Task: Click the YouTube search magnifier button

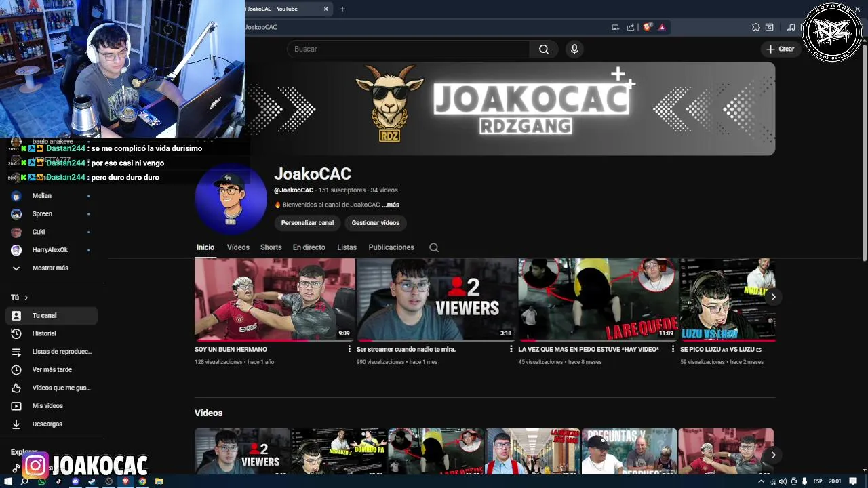Action: [x=544, y=49]
